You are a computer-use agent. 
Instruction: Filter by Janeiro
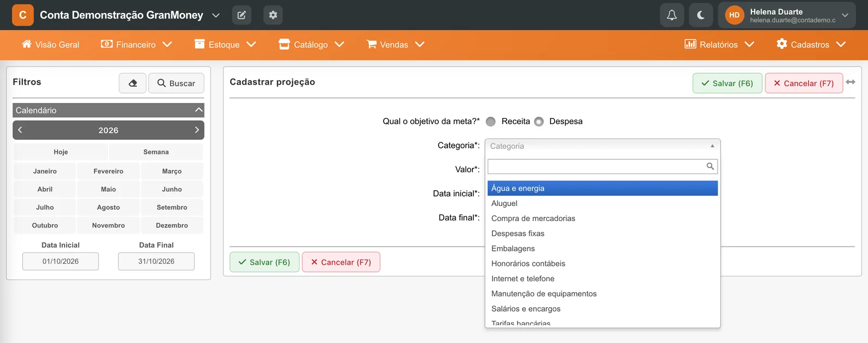point(45,171)
